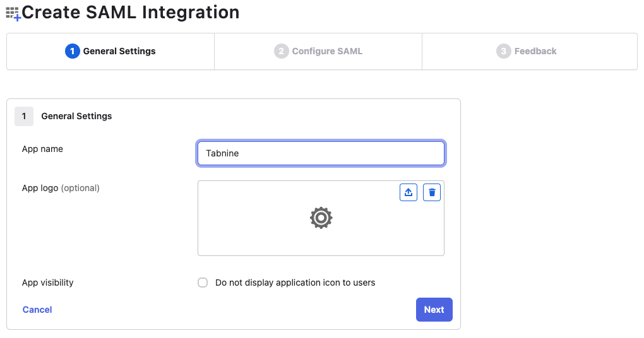Click 'Do not display application icon to users' label
Viewport: 644px width, 338px height.
pos(295,283)
